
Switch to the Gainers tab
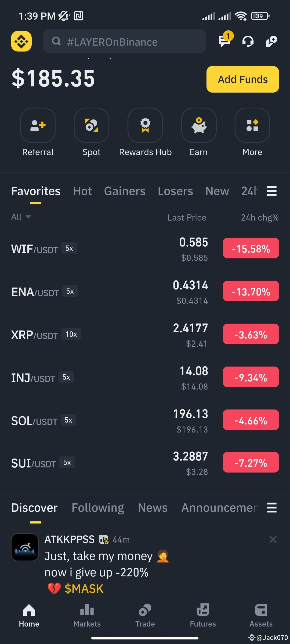[x=125, y=191]
